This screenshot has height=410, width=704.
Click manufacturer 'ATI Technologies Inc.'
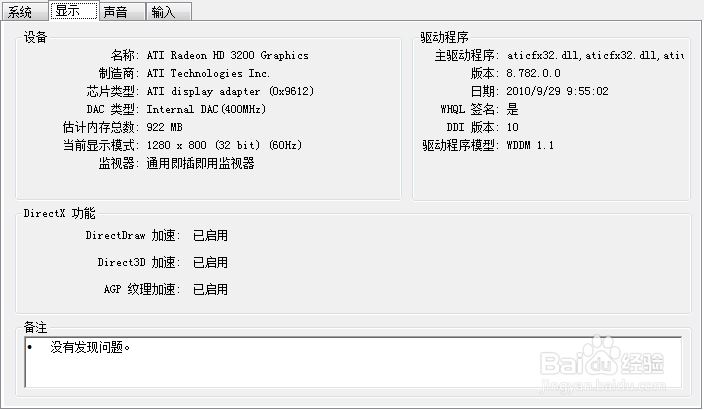208,73
